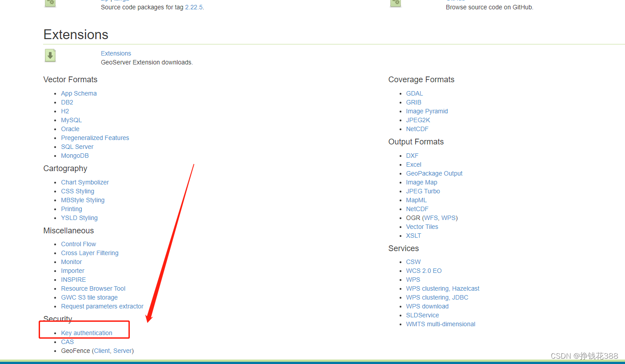
Task: Click the Coverage Formats heading
Action: point(421,80)
